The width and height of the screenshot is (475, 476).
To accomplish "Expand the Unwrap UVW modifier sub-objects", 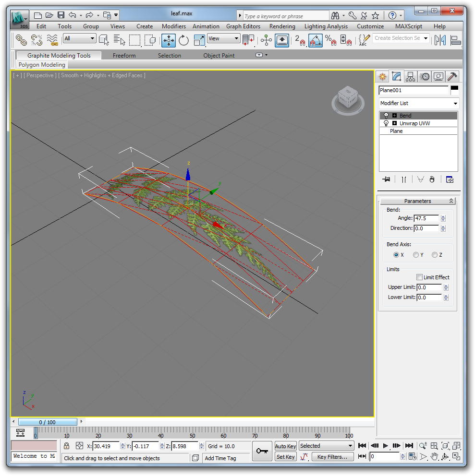I will coord(395,123).
